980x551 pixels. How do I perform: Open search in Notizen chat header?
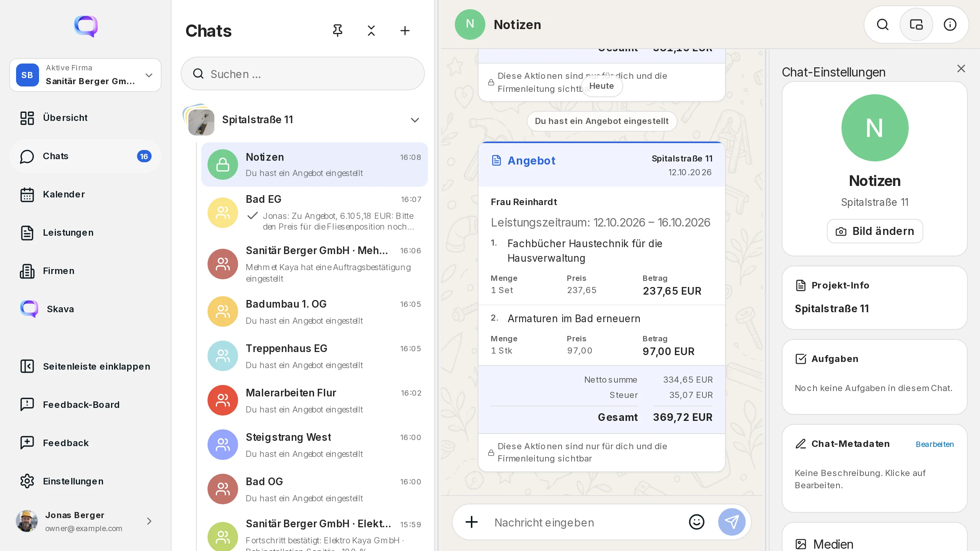(x=882, y=24)
